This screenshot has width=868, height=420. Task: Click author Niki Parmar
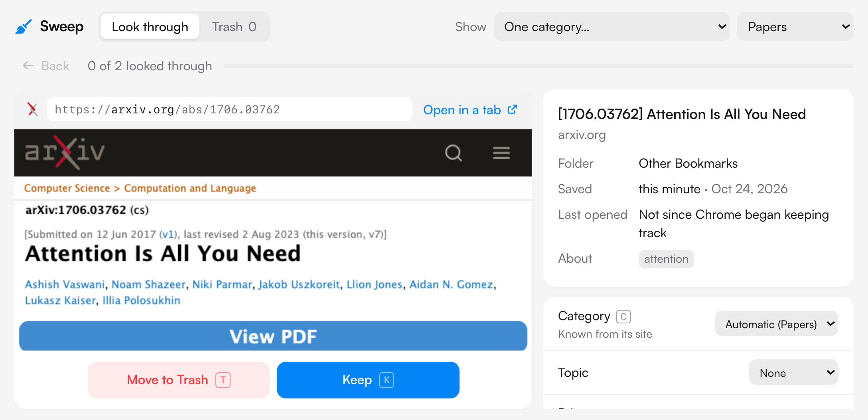[x=222, y=284]
